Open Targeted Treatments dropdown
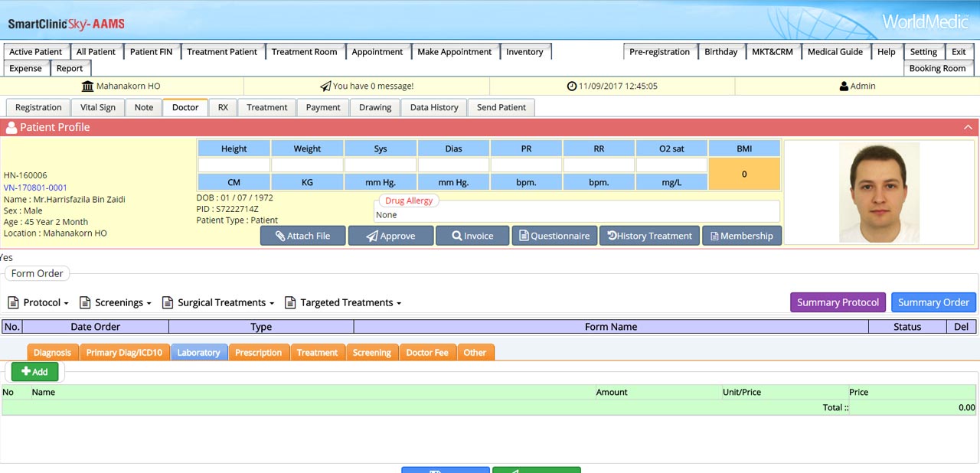The height and width of the screenshot is (473, 980). click(343, 302)
